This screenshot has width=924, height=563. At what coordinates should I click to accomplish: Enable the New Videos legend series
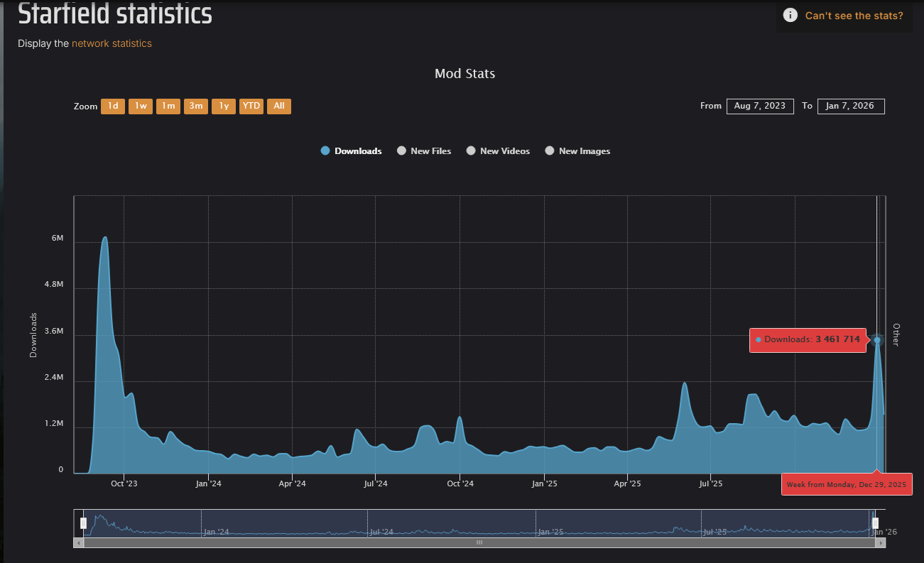coord(498,151)
